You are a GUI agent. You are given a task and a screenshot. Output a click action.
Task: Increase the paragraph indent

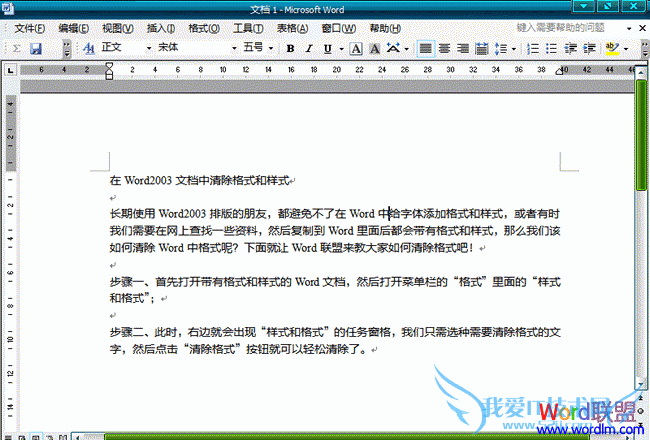pos(589,49)
